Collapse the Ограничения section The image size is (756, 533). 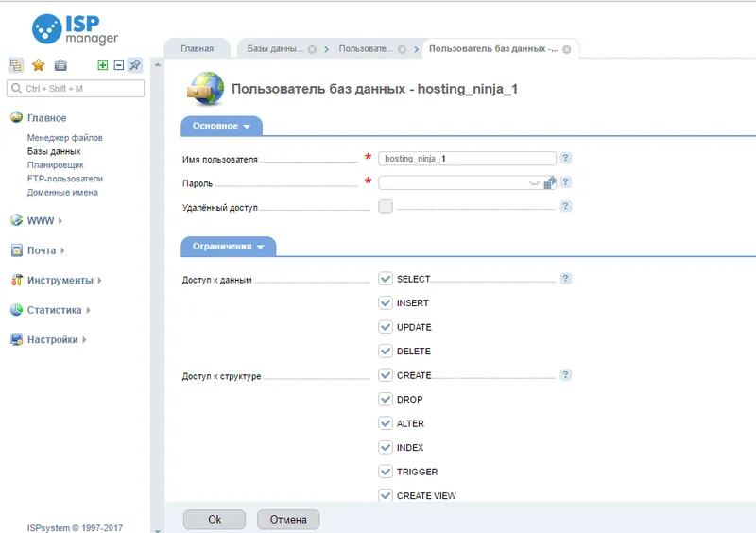point(228,247)
